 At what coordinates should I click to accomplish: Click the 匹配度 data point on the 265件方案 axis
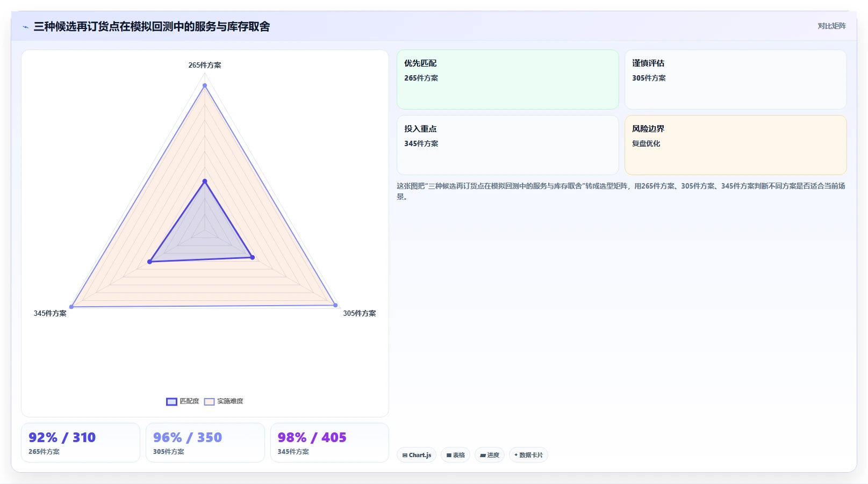click(x=205, y=182)
